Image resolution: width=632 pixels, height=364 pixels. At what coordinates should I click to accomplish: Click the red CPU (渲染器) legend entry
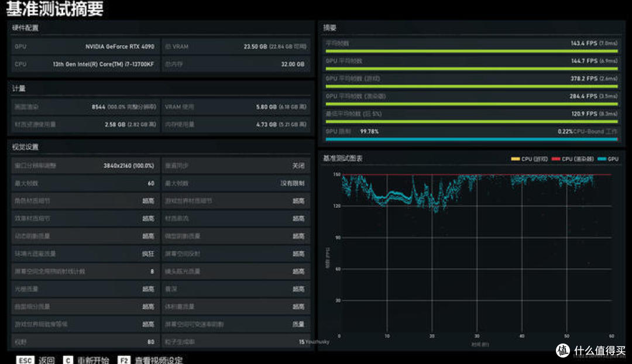tap(572, 159)
